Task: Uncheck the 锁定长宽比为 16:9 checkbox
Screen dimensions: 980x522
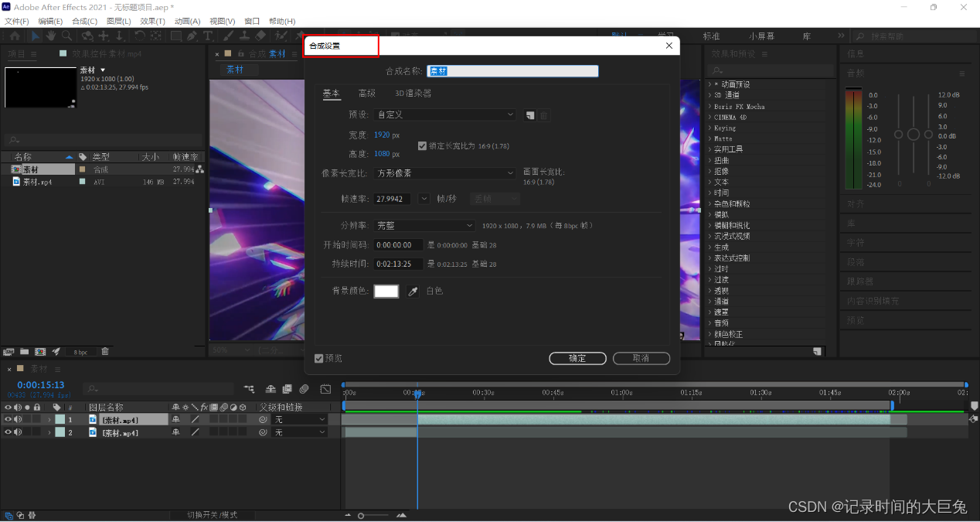Action: (x=422, y=145)
